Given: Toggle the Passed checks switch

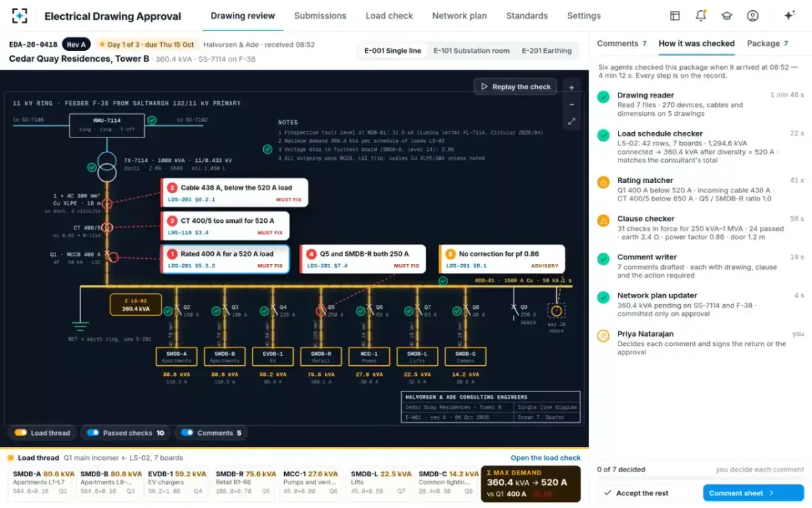Looking at the screenshot, I should click(93, 433).
